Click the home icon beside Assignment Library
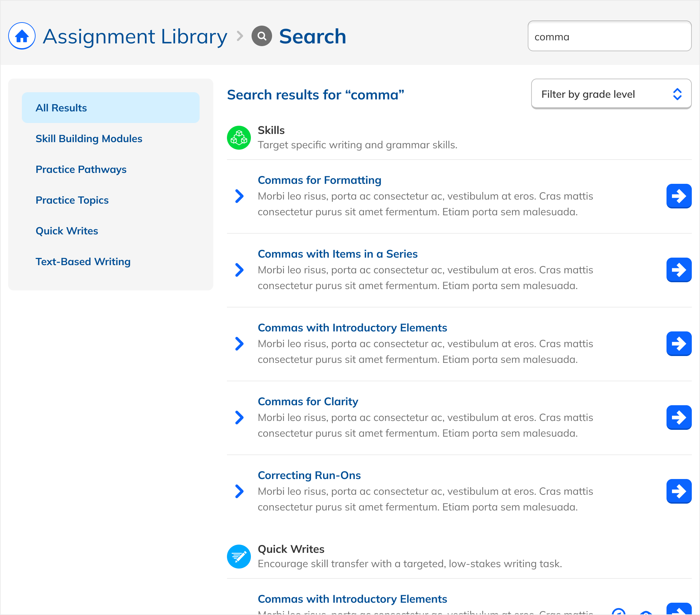 pyautogui.click(x=22, y=36)
